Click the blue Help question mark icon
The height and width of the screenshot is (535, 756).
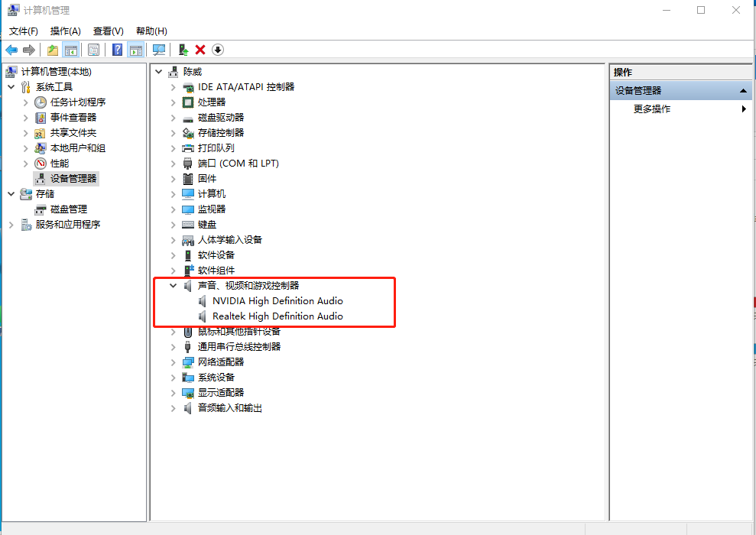click(118, 50)
